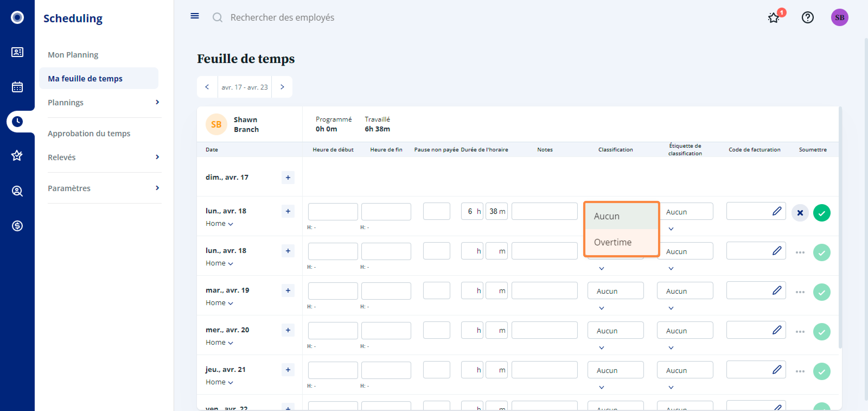Image resolution: width=868 pixels, height=411 pixels.
Task: Click the timesheet vertical scrollbar
Action: pos(840,227)
